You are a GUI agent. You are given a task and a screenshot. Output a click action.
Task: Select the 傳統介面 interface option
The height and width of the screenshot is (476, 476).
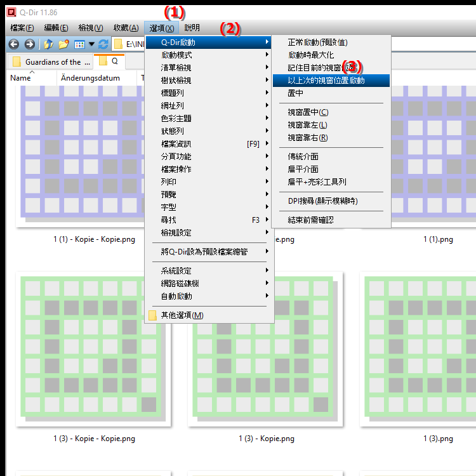pos(331,157)
